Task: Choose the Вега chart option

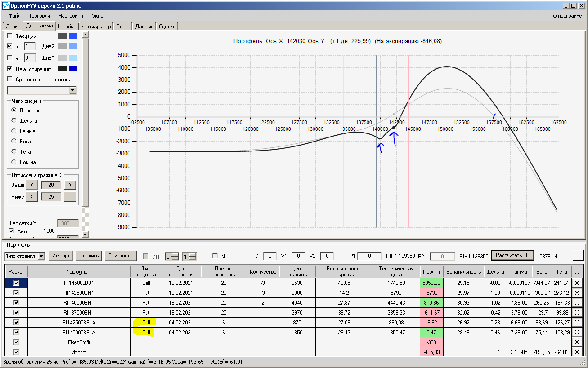Action: tap(14, 142)
